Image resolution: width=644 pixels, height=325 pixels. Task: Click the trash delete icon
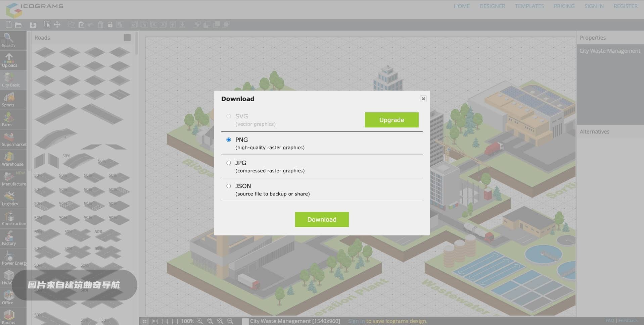[100, 24]
